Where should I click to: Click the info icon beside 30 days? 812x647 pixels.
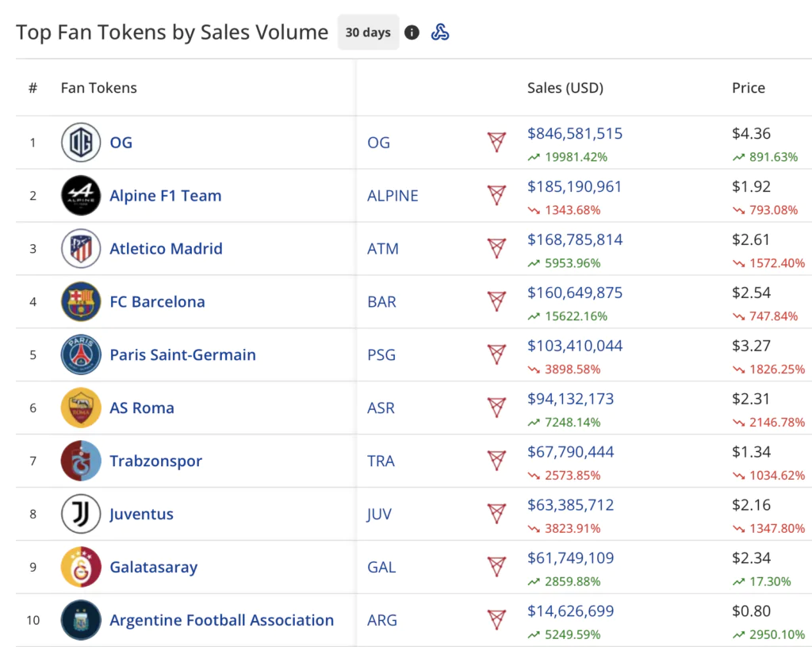(x=412, y=33)
